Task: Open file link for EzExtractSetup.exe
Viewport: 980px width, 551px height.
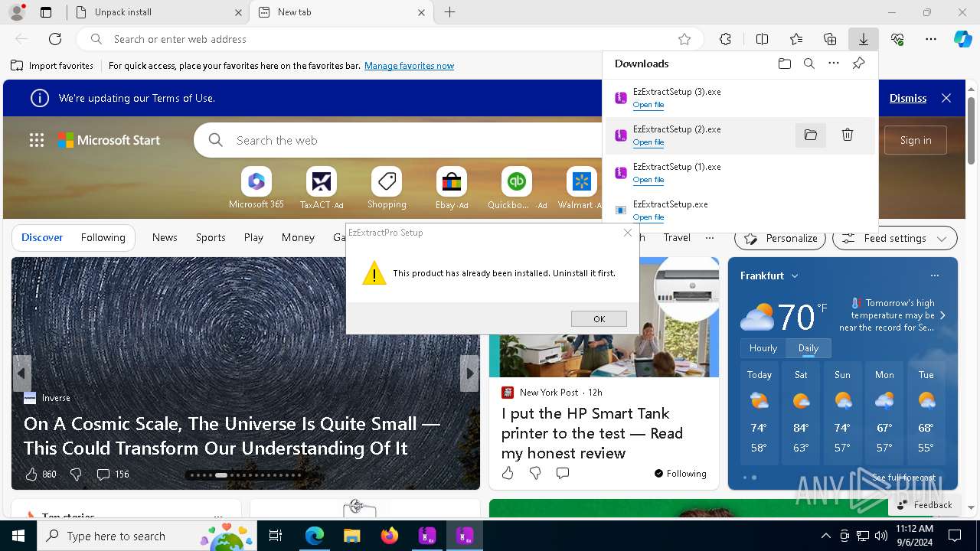Action: coord(648,217)
